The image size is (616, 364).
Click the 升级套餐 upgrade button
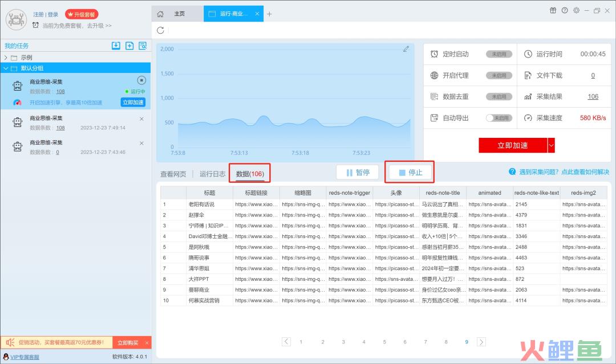82,14
